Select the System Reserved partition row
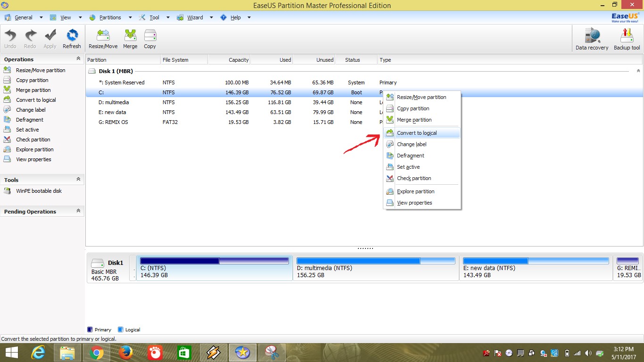 pos(364,82)
